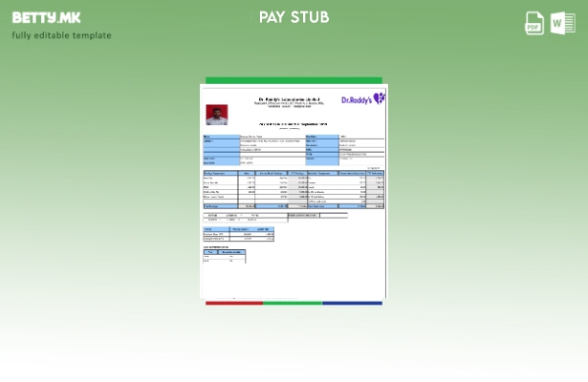Click the "fully editable template" text

(61, 35)
